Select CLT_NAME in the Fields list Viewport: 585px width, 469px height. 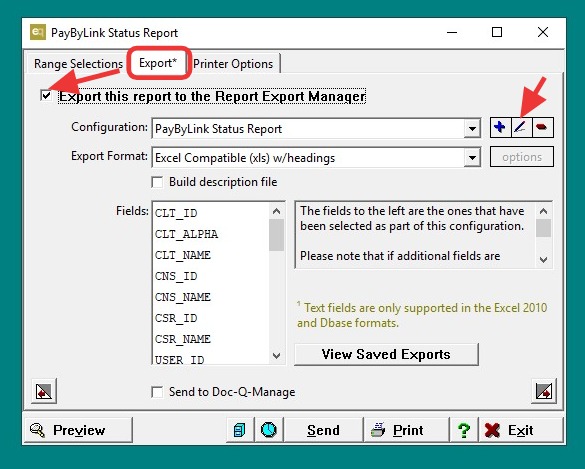click(x=183, y=255)
